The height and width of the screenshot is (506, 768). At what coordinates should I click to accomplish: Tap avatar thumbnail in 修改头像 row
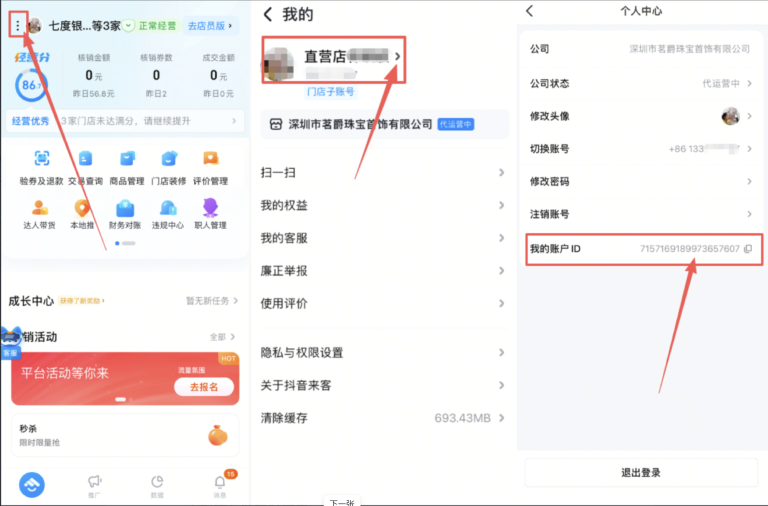tap(730, 116)
